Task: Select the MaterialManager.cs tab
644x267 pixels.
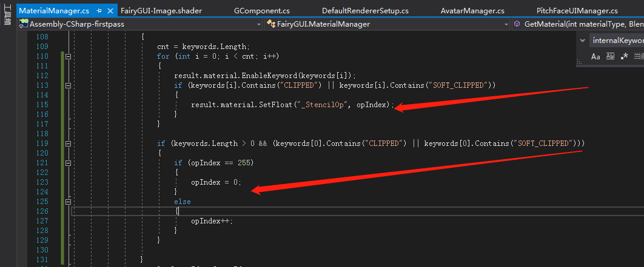Action: point(54,11)
